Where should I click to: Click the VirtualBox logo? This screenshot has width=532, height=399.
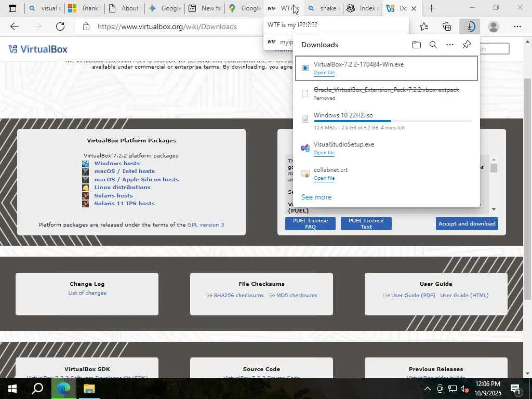click(38, 49)
